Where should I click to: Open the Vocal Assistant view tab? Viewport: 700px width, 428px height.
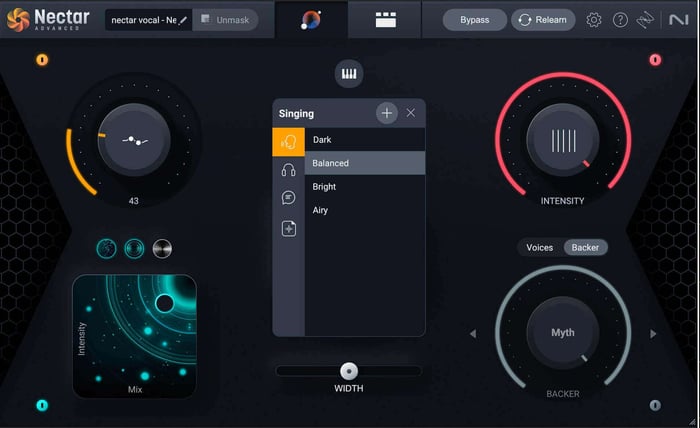point(311,20)
